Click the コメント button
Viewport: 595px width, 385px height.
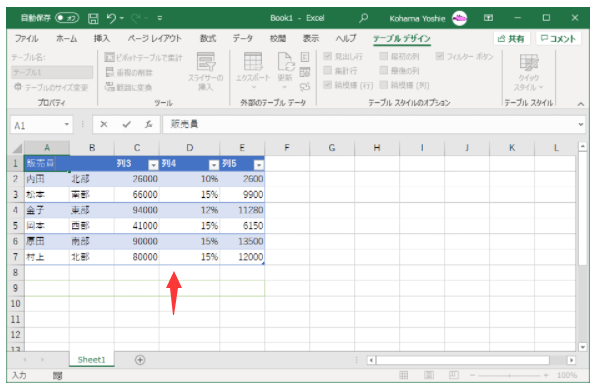pyautogui.click(x=558, y=39)
